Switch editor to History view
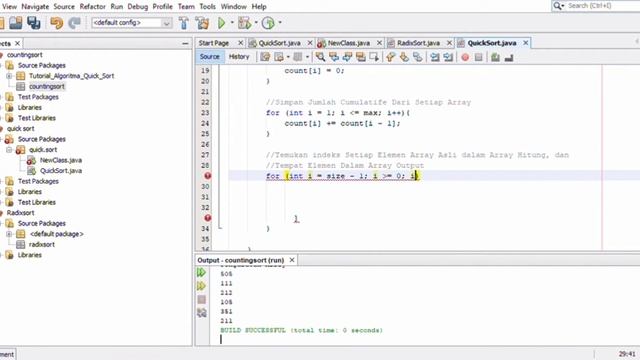Screen dimensions: 640x360 (239, 57)
